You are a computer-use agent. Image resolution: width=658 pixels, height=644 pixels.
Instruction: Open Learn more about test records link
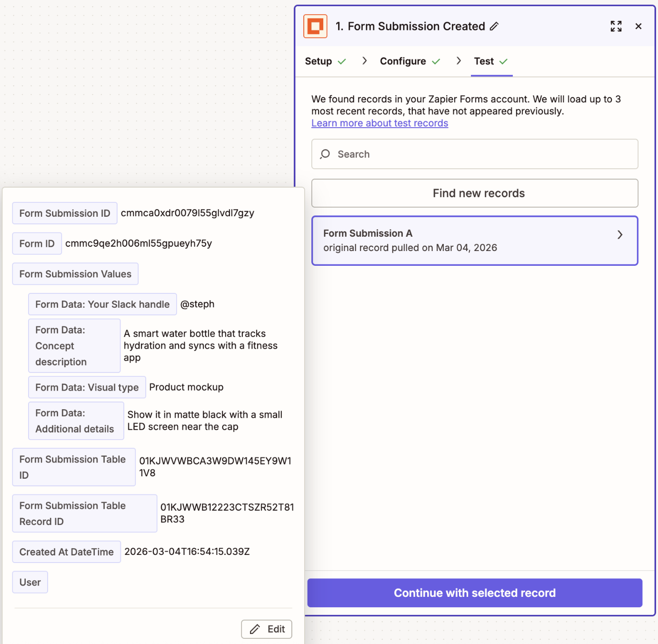[379, 123]
